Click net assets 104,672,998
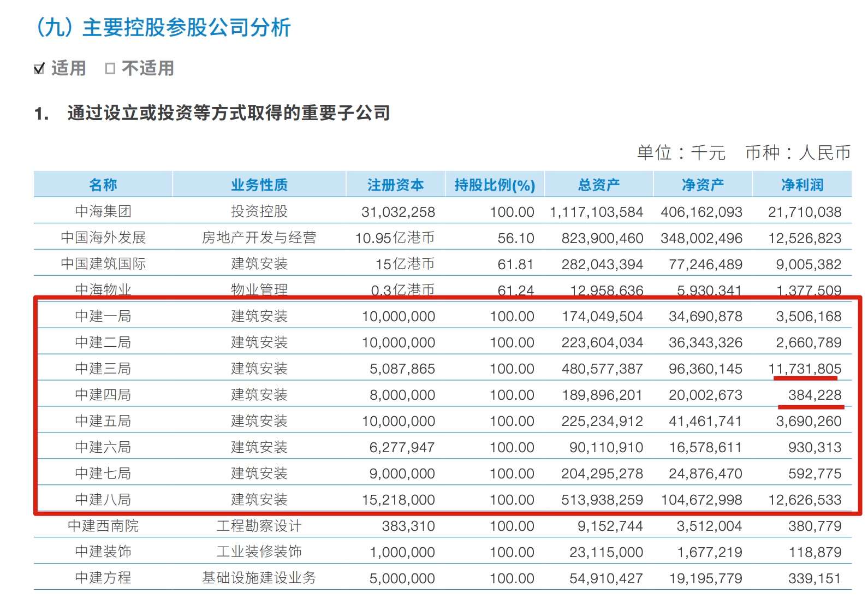 [701, 500]
